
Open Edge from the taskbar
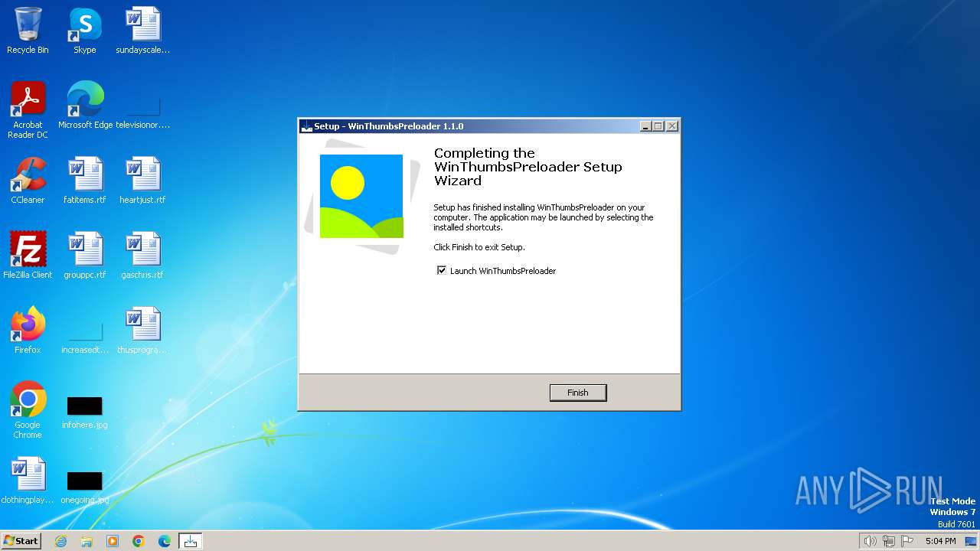pyautogui.click(x=165, y=541)
